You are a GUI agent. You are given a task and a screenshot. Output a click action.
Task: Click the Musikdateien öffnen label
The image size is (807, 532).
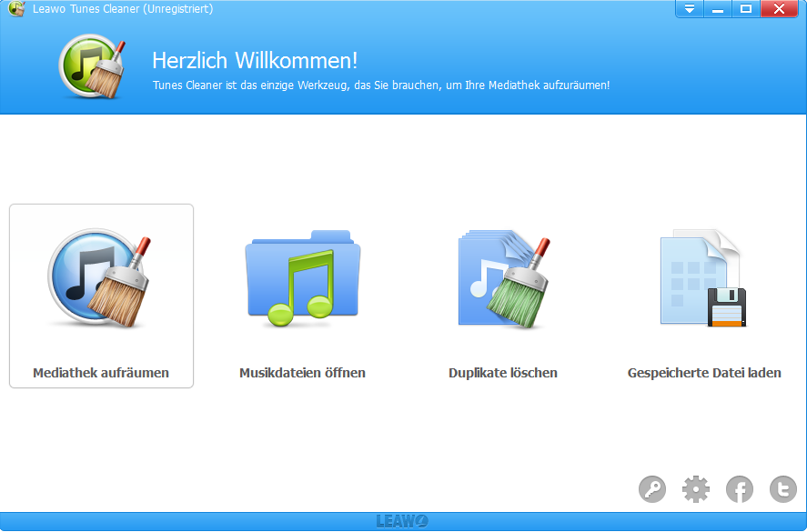click(303, 373)
